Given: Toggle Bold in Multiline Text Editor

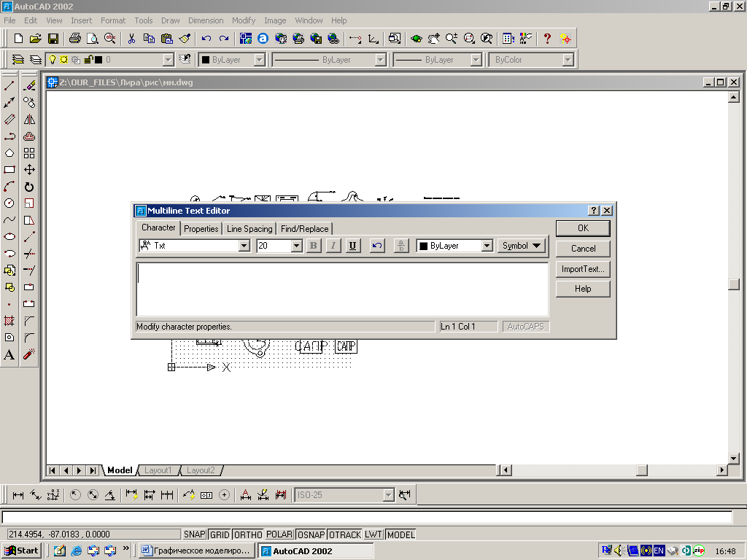Looking at the screenshot, I should point(313,246).
